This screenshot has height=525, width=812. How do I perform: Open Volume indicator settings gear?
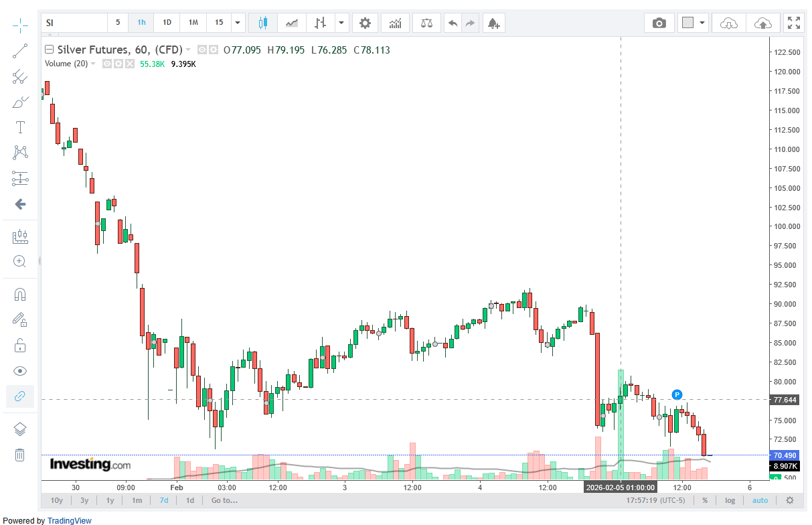[118, 64]
